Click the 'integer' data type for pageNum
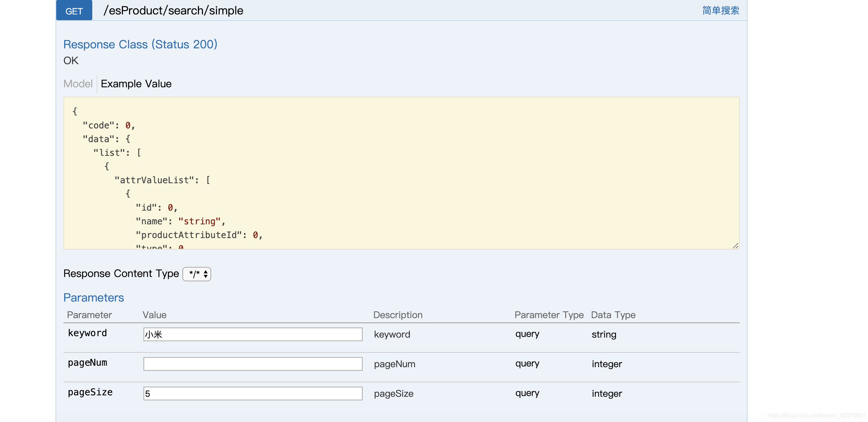 (607, 364)
